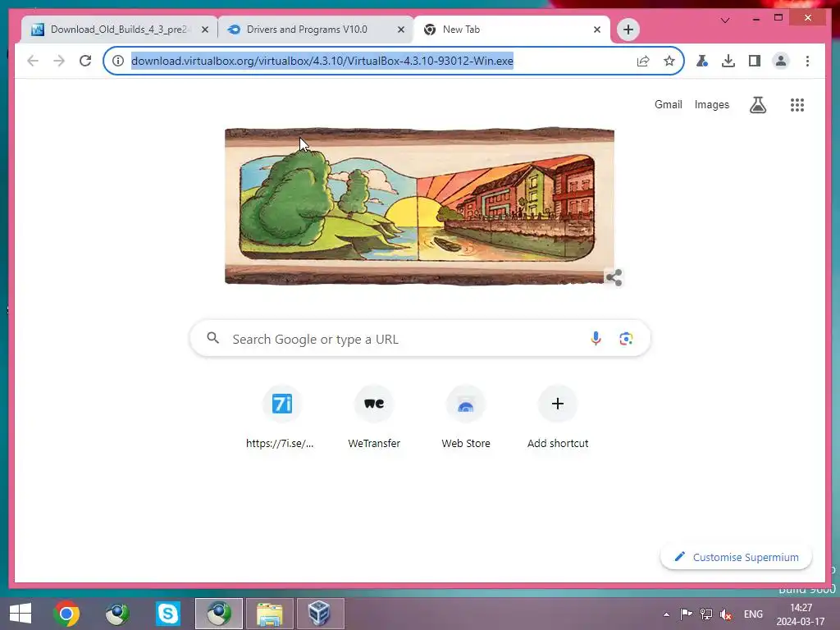
Task: Close the Drivers and Programs tab
Action: pos(400,30)
